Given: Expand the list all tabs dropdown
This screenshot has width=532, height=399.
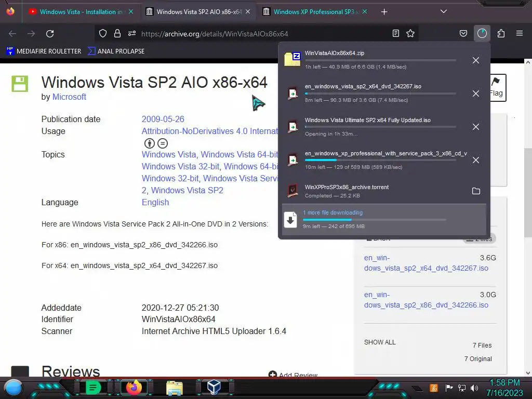Looking at the screenshot, I should point(444,11).
